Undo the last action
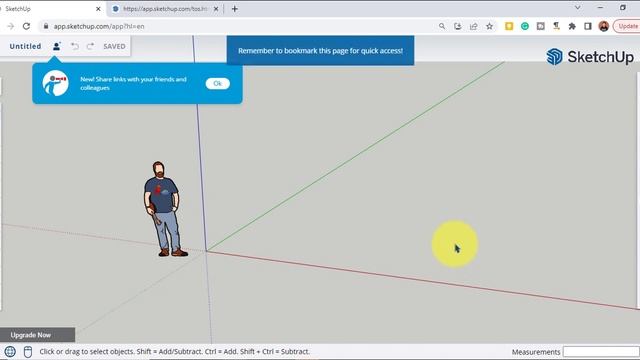The image size is (640, 360). pyautogui.click(x=75, y=46)
